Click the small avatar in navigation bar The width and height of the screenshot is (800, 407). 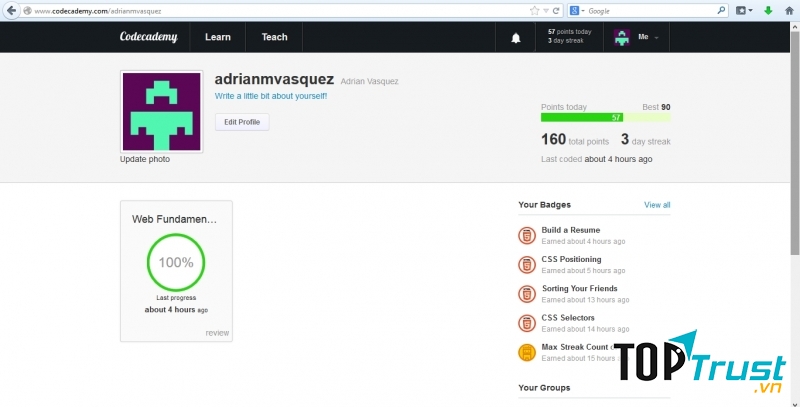pos(621,37)
